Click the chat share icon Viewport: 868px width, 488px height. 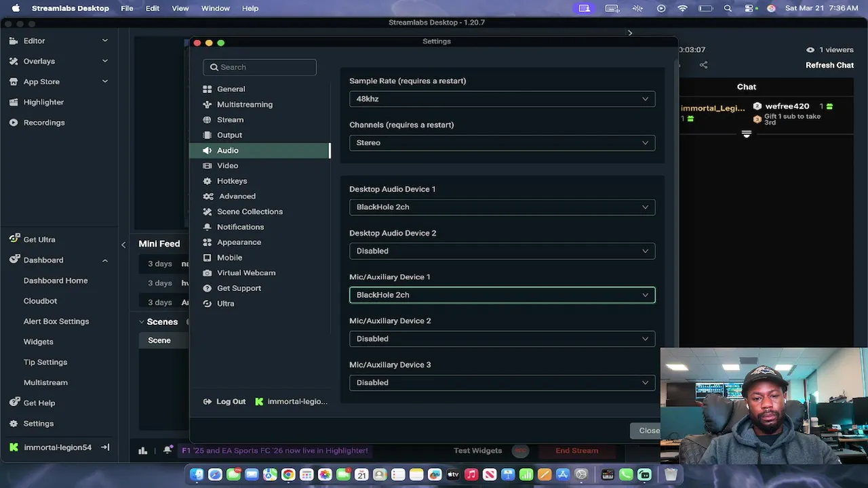pyautogui.click(x=703, y=65)
